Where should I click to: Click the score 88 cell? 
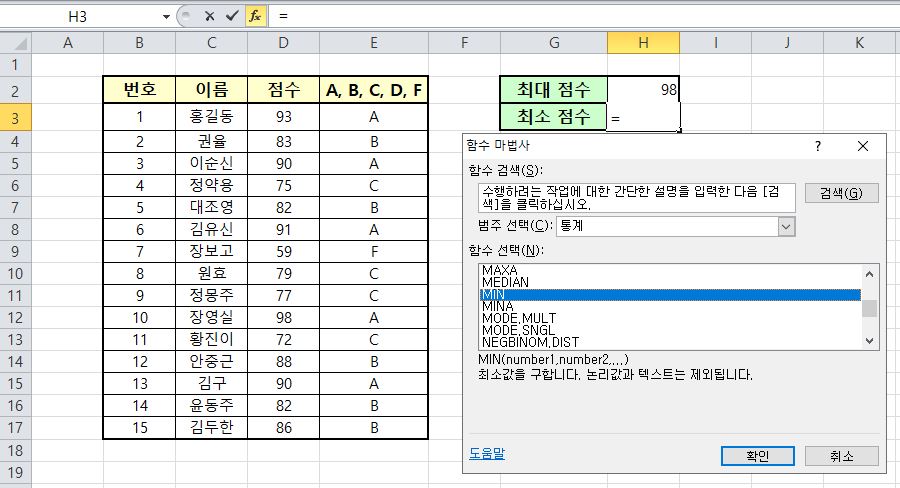[284, 362]
